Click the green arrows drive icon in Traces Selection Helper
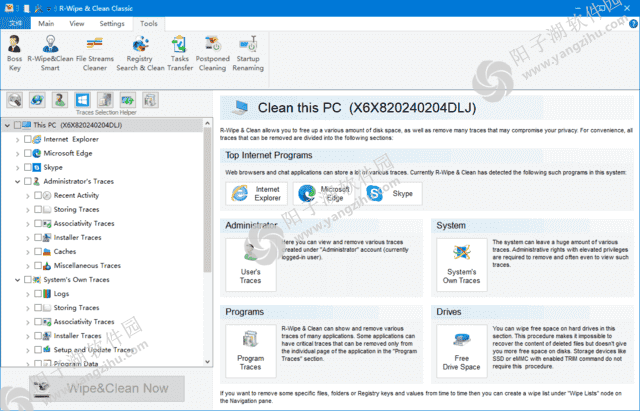 click(128, 100)
